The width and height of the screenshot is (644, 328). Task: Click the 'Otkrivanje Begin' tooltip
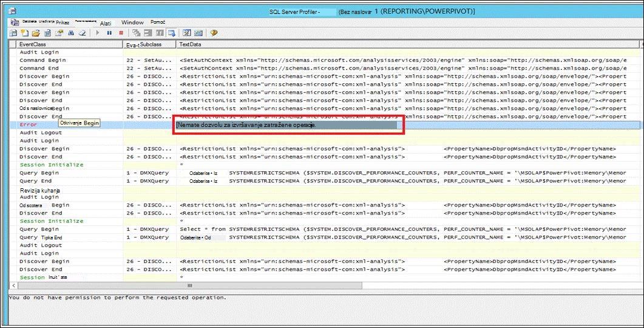[x=80, y=123]
